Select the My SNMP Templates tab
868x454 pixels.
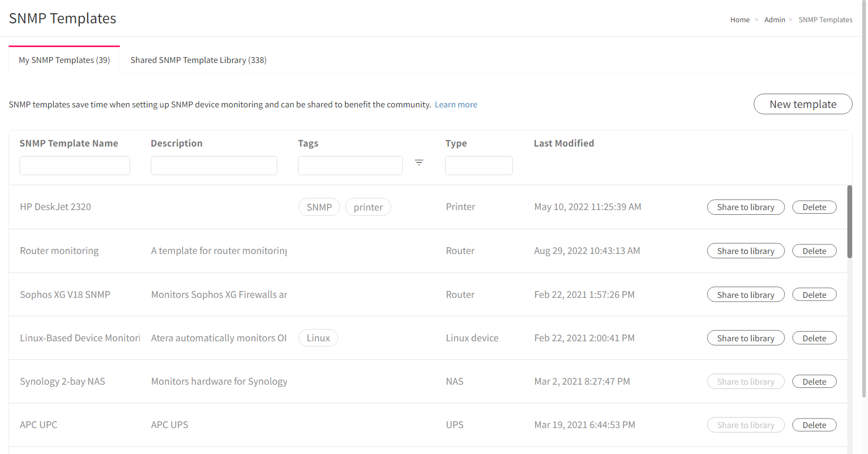pyautogui.click(x=65, y=60)
